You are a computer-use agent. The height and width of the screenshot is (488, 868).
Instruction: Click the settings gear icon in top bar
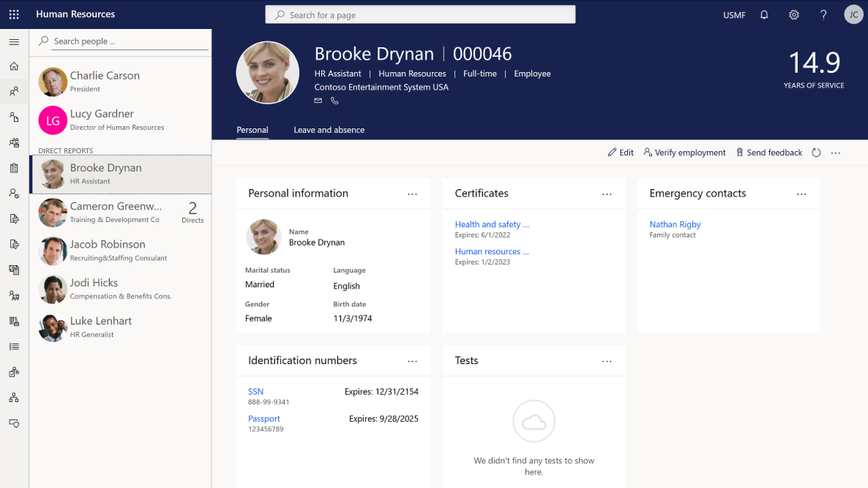[x=794, y=14]
